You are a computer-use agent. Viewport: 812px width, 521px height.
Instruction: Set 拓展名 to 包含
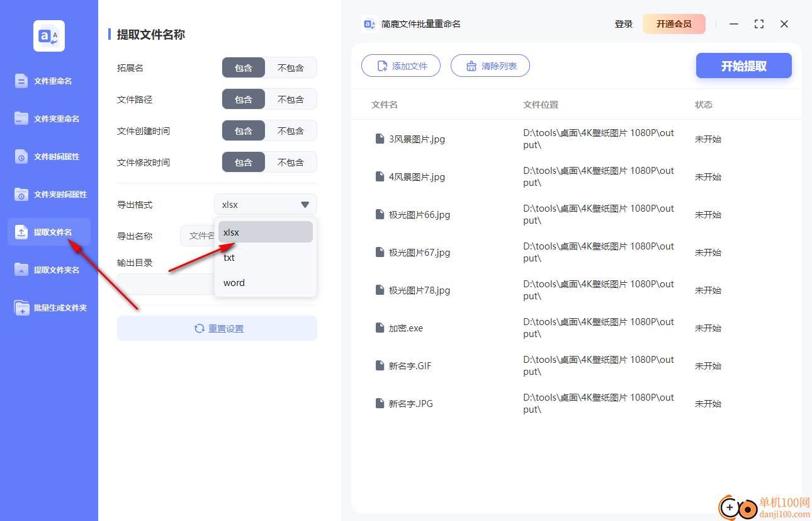coord(244,68)
